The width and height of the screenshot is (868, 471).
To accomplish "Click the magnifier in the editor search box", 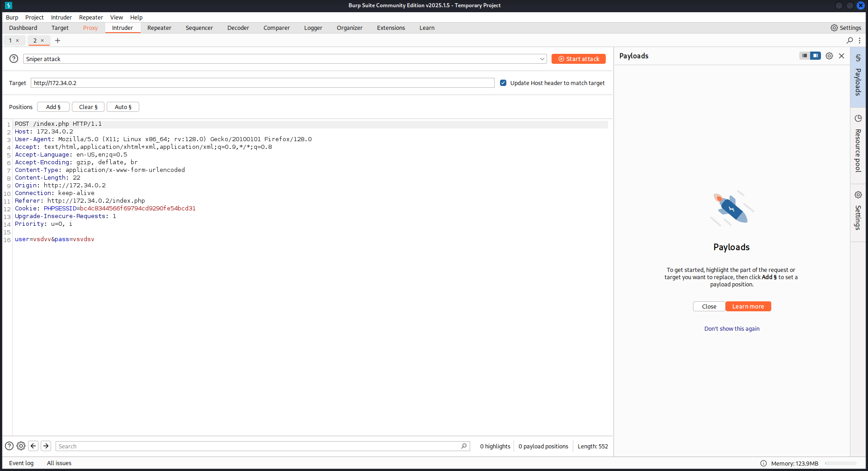I will [464, 446].
